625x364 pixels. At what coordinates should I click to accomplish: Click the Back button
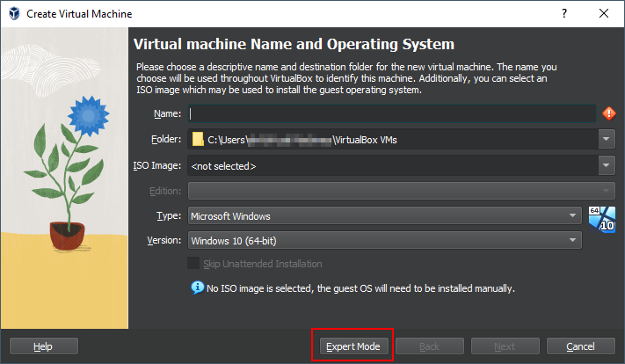pyautogui.click(x=430, y=346)
